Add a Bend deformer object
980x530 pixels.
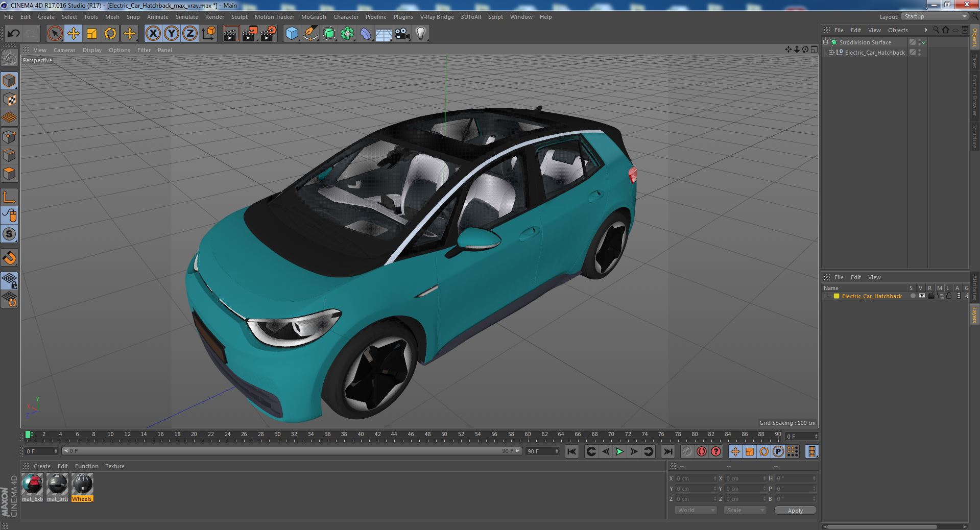[366, 34]
